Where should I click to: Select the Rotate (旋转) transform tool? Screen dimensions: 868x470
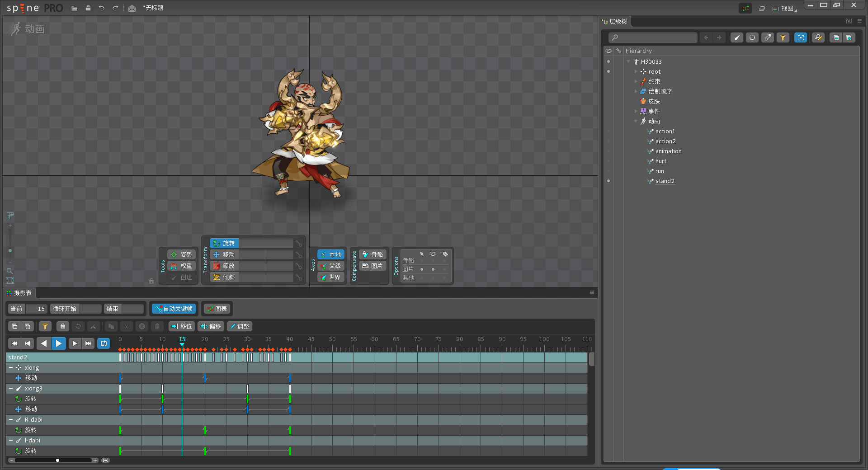pyautogui.click(x=224, y=243)
